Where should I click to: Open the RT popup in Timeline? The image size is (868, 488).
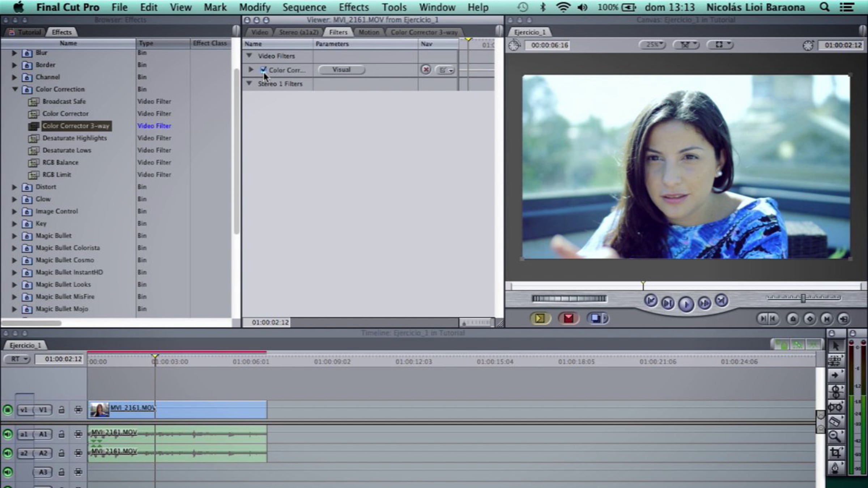click(17, 359)
